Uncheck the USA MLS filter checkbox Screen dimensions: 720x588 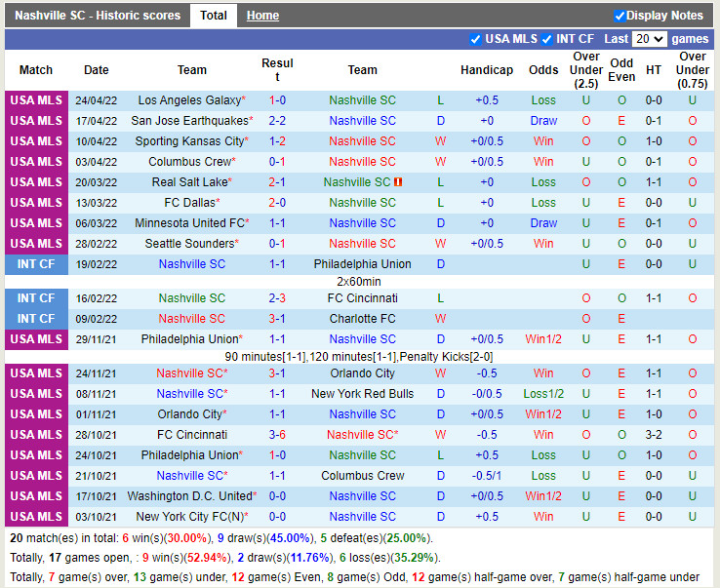click(x=476, y=39)
